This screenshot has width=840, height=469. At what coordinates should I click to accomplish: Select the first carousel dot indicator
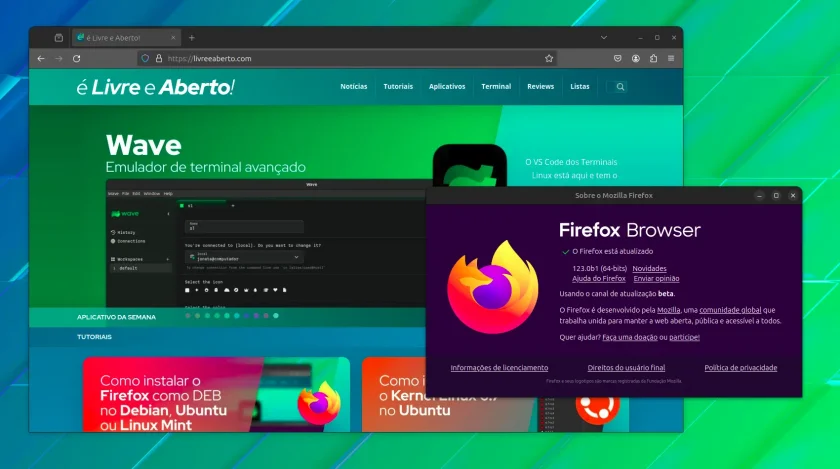(x=188, y=316)
